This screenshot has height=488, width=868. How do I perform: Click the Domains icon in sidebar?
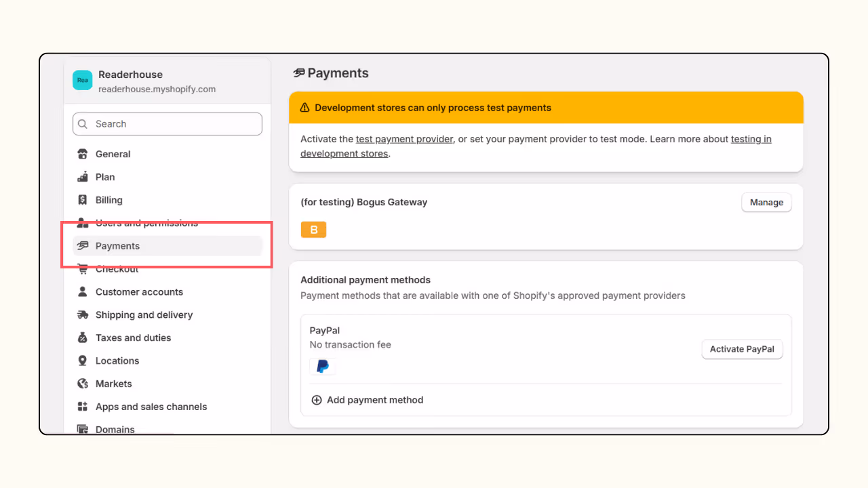(83, 430)
